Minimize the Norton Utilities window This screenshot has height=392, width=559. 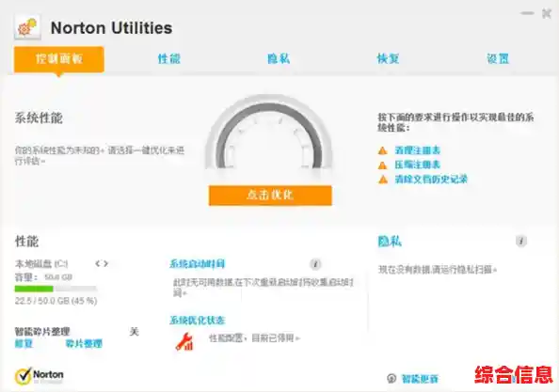tap(527, 13)
